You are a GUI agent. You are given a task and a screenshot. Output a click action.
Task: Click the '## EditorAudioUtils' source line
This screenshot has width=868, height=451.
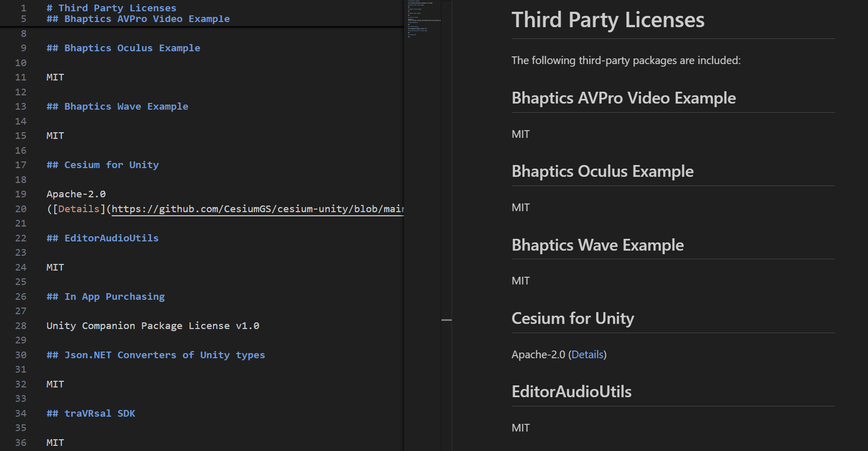pyautogui.click(x=102, y=238)
